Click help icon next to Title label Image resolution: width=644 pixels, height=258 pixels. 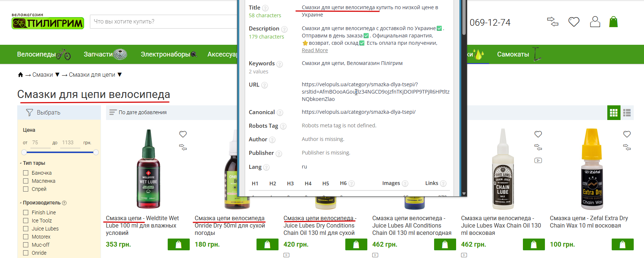coord(265,8)
